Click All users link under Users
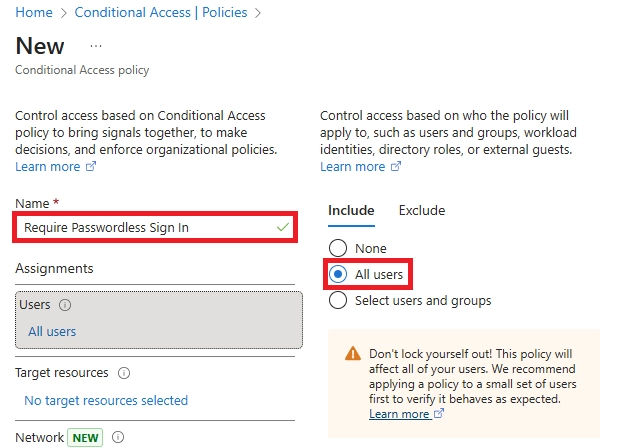 (x=52, y=331)
